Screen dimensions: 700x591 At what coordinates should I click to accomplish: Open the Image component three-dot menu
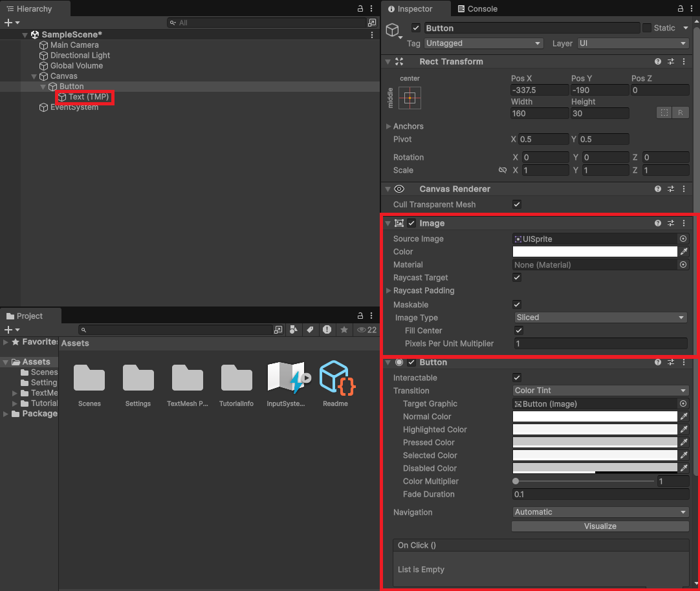(684, 223)
